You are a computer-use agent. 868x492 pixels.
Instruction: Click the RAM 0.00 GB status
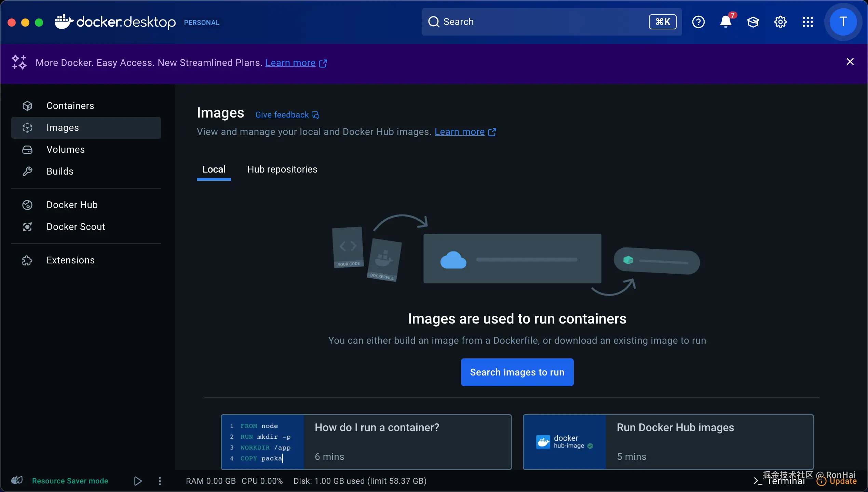[211, 481]
